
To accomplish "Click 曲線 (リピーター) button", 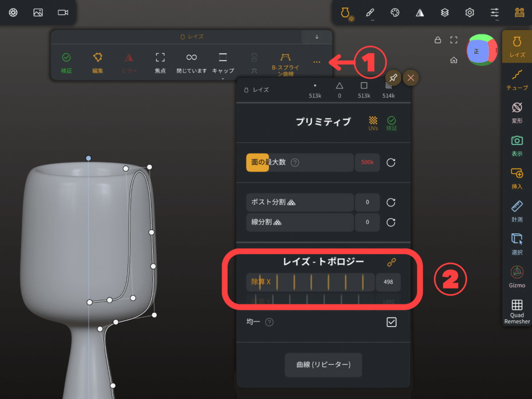I will pyautogui.click(x=323, y=365).
